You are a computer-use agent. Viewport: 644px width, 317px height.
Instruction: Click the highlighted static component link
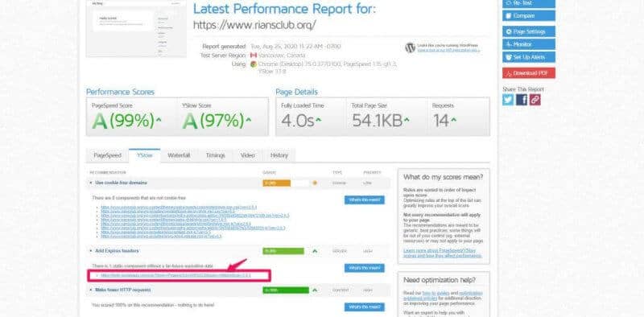point(175,275)
